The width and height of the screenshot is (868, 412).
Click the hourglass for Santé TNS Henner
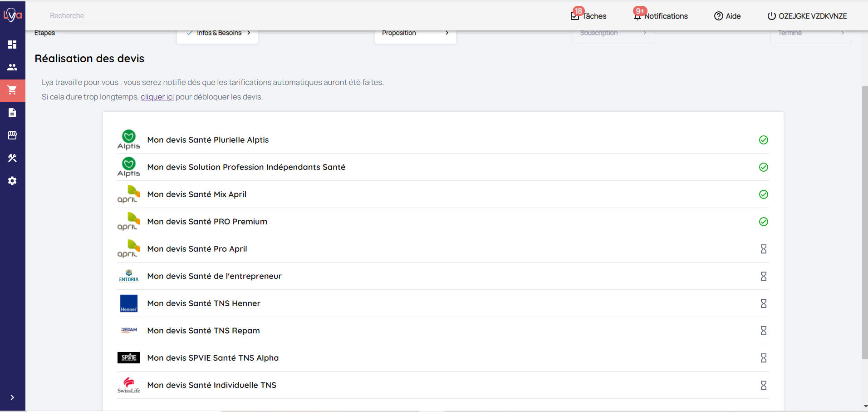point(763,303)
